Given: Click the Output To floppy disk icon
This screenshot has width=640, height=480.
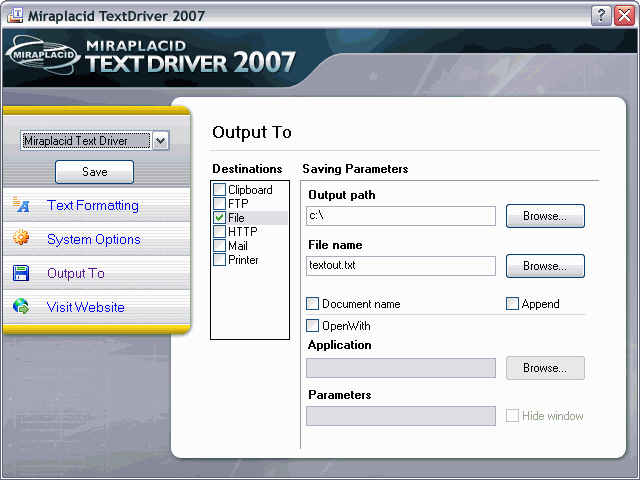Looking at the screenshot, I should (x=21, y=273).
